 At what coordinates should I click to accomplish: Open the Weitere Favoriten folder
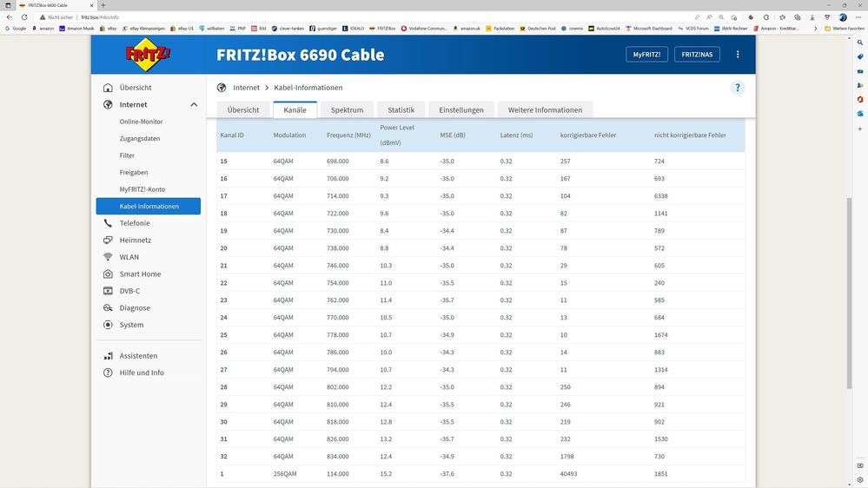(x=845, y=28)
